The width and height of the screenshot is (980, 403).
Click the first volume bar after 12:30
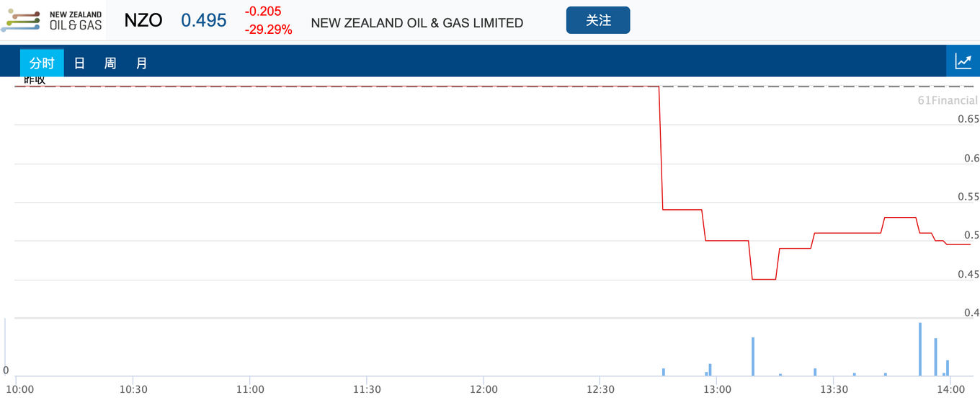[x=664, y=372]
